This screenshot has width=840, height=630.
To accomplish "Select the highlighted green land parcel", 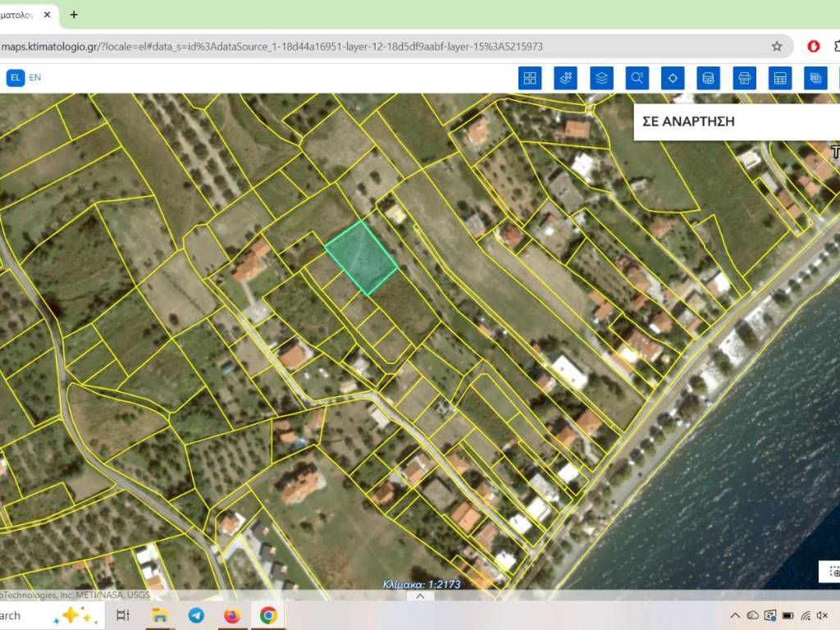I will [361, 257].
